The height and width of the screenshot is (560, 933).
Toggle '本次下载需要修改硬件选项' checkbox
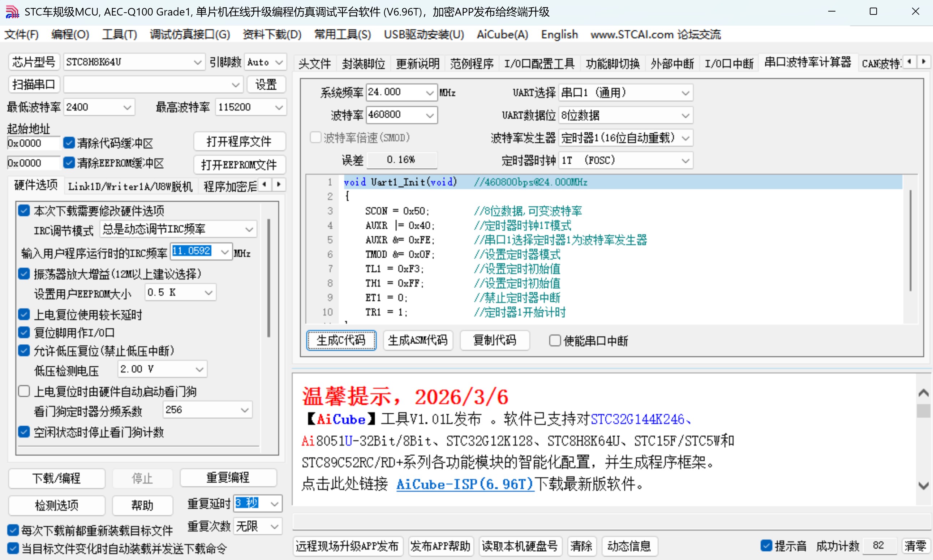coord(24,211)
